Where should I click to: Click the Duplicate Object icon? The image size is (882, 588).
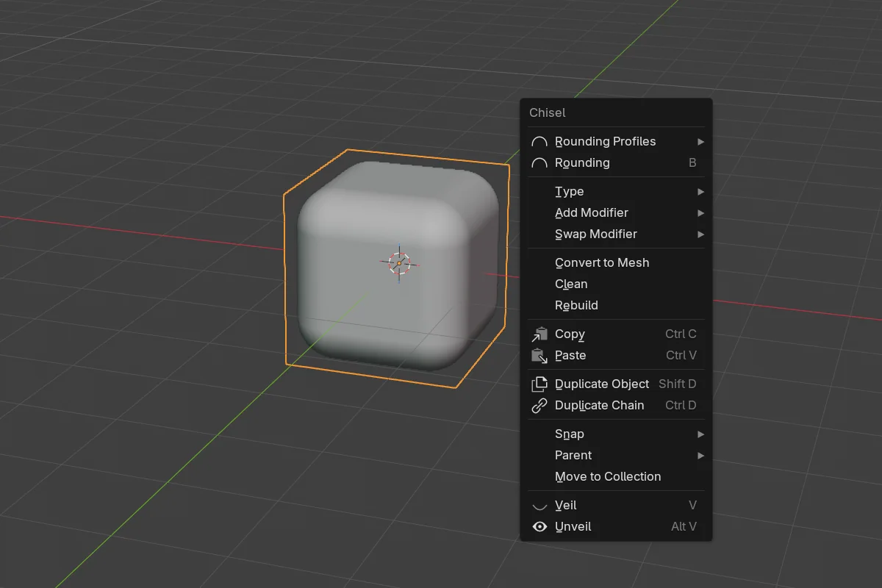pyautogui.click(x=539, y=384)
